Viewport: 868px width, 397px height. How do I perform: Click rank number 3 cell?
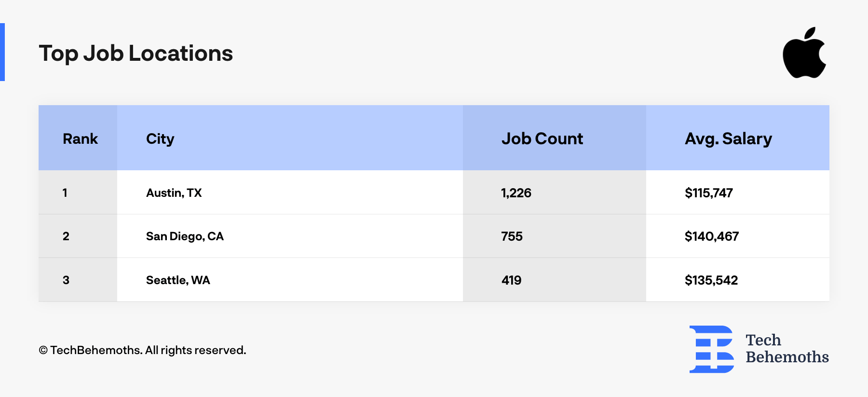[66, 280]
